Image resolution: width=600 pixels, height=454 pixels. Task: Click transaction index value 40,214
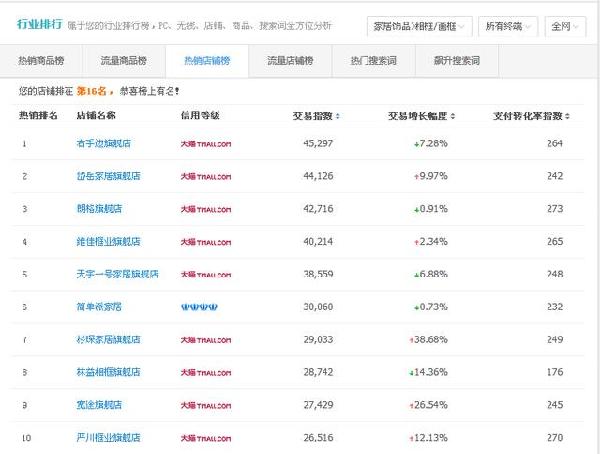click(x=318, y=242)
